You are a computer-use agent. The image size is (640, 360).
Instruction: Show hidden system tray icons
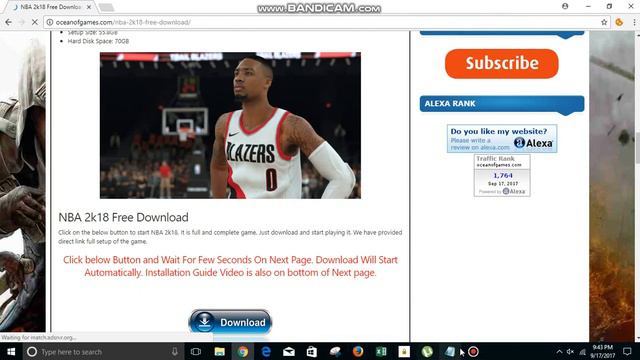559,351
